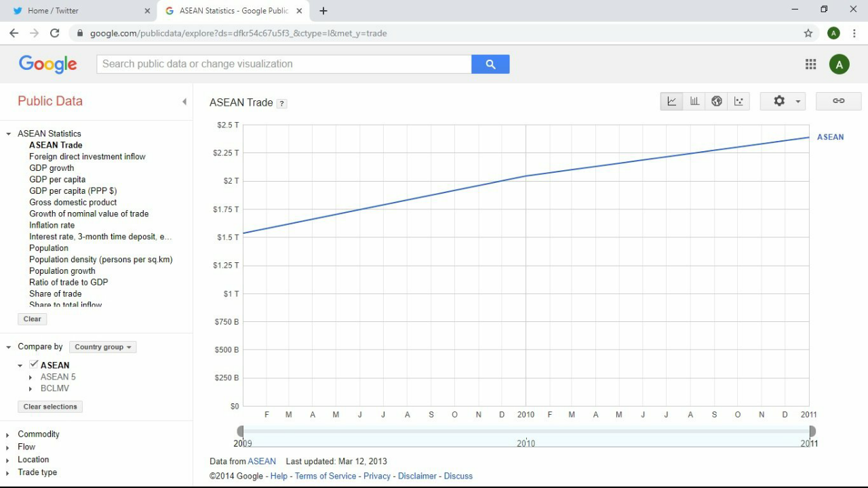Open the Google apps grid

[x=810, y=64]
